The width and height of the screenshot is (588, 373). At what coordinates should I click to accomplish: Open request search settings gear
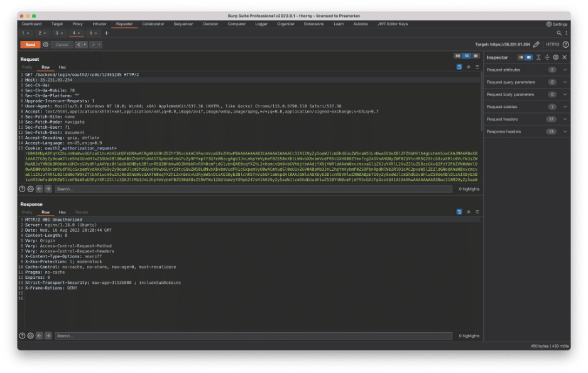point(31,189)
